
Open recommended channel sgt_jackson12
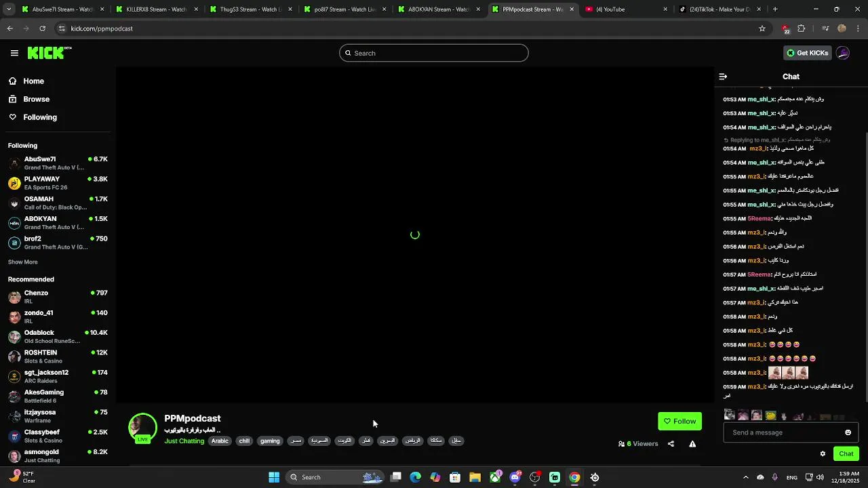click(58, 376)
